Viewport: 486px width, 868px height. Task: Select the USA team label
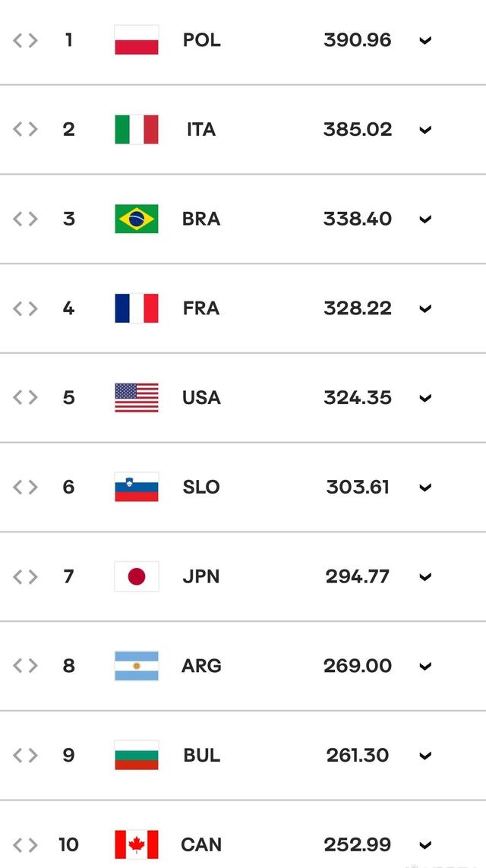(201, 398)
